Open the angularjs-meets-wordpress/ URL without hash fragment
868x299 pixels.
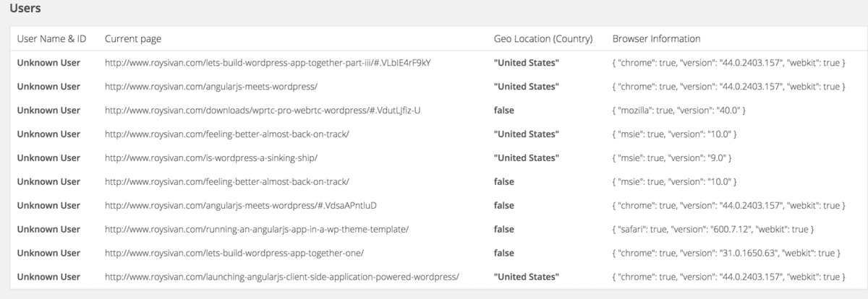(211, 87)
